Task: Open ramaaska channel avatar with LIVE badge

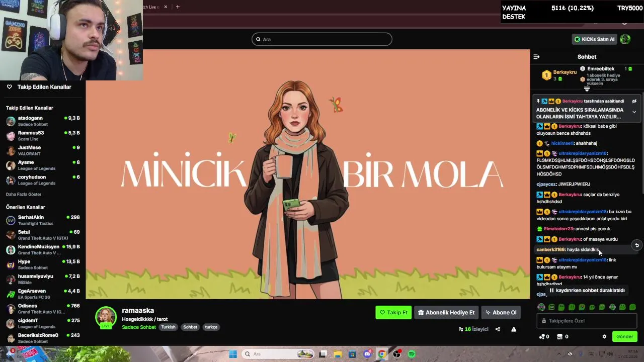Action: [x=106, y=317]
